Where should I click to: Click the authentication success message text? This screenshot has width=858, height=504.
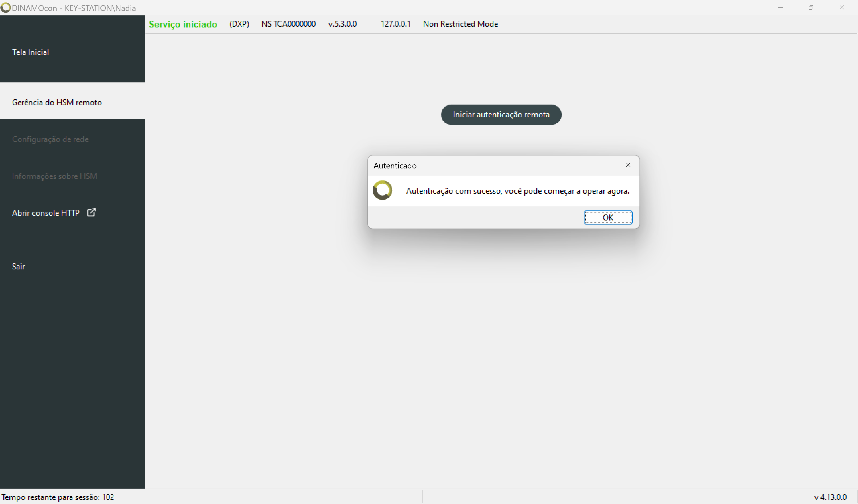(517, 191)
